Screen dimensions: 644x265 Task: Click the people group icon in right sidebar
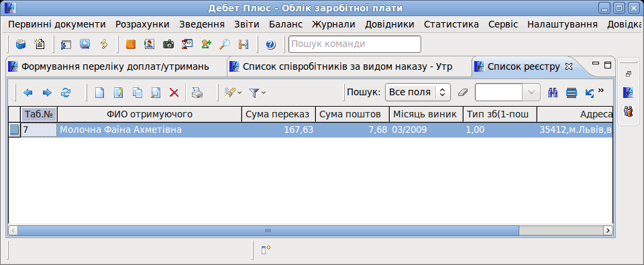[x=628, y=111]
